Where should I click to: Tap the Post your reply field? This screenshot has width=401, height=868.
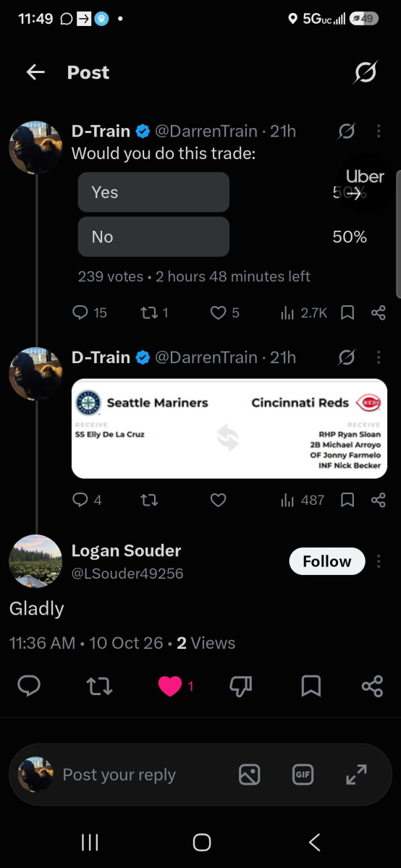119,775
